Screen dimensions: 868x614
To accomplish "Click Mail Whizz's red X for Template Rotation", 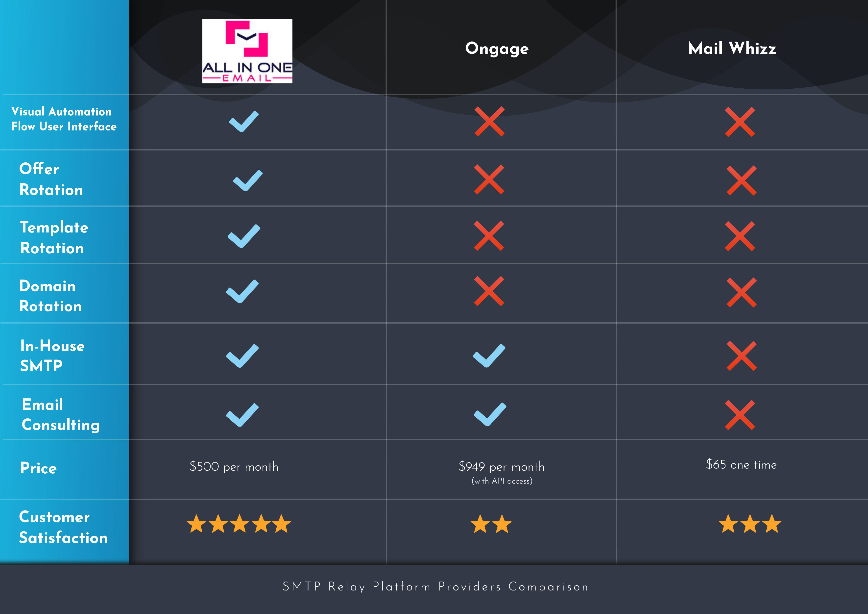I will 740,236.
